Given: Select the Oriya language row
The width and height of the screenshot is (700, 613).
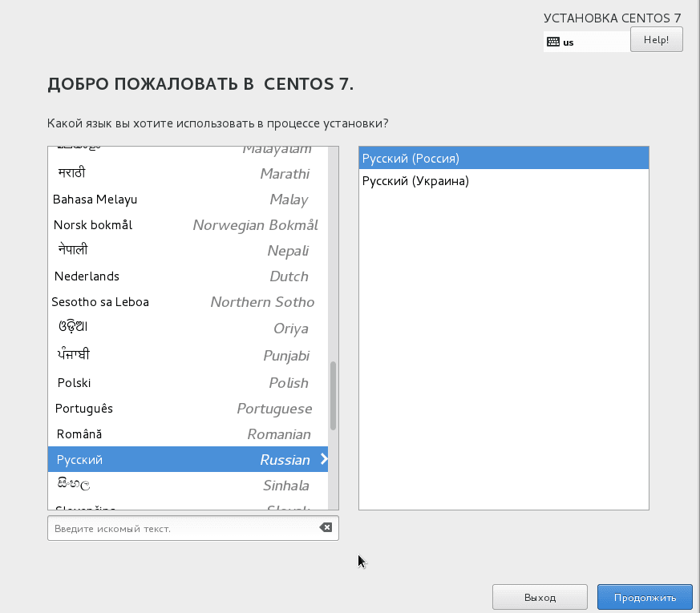Looking at the screenshot, I should click(188, 328).
